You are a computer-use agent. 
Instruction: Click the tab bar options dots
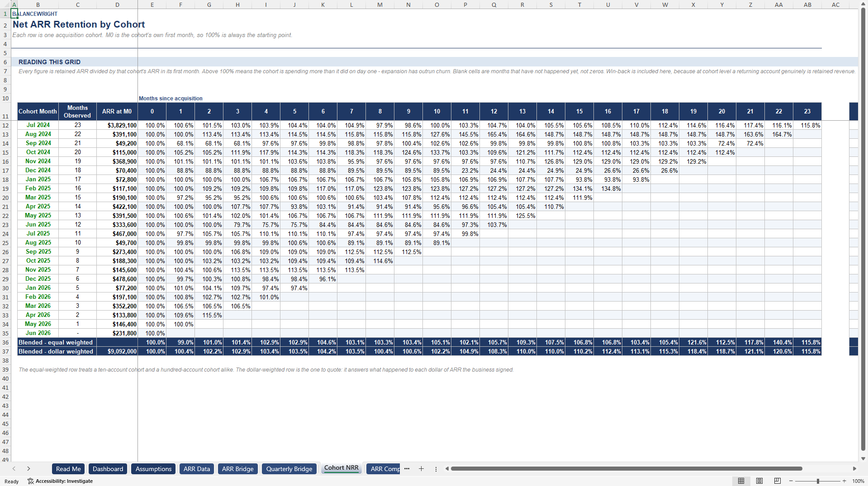pos(436,469)
